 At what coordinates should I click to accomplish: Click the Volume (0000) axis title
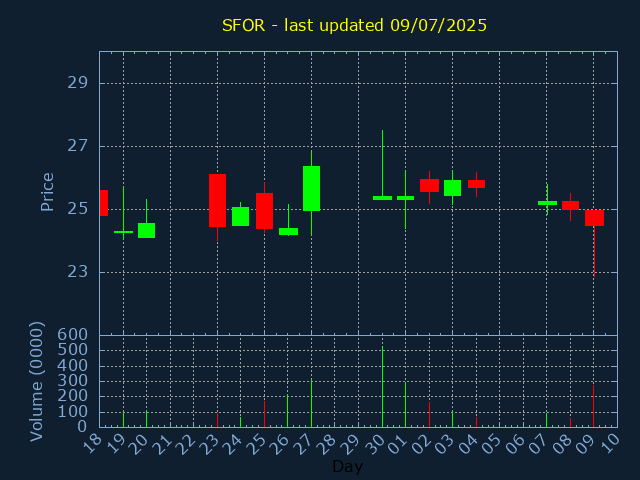tap(37, 382)
